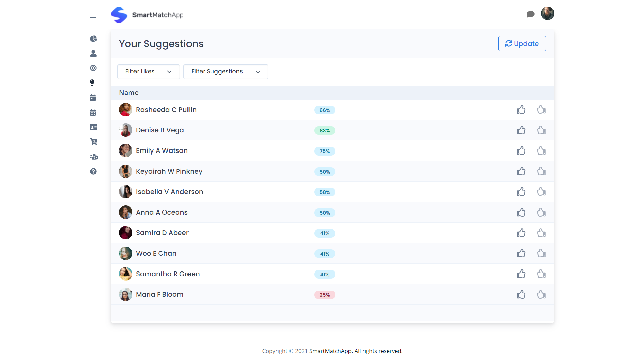The width and height of the screenshot is (644, 362).
Task: Dislike Maria F Bloom with thumbs down
Action: point(541,294)
